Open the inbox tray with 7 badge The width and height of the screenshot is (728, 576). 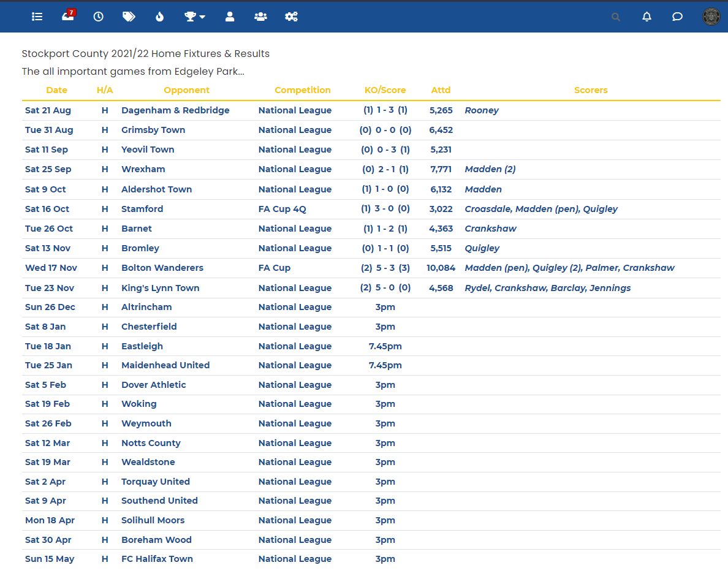click(x=68, y=17)
